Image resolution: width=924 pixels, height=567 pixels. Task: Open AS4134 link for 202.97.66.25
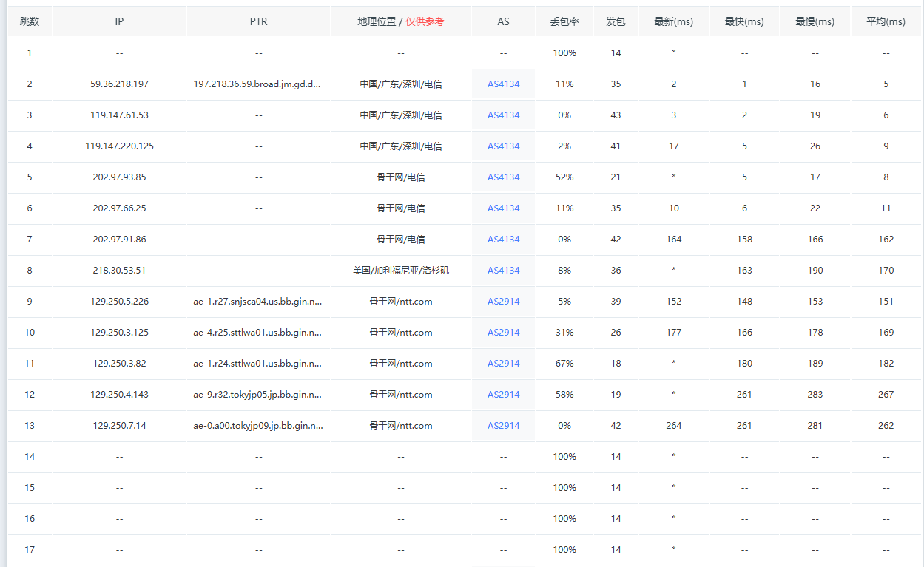(503, 208)
